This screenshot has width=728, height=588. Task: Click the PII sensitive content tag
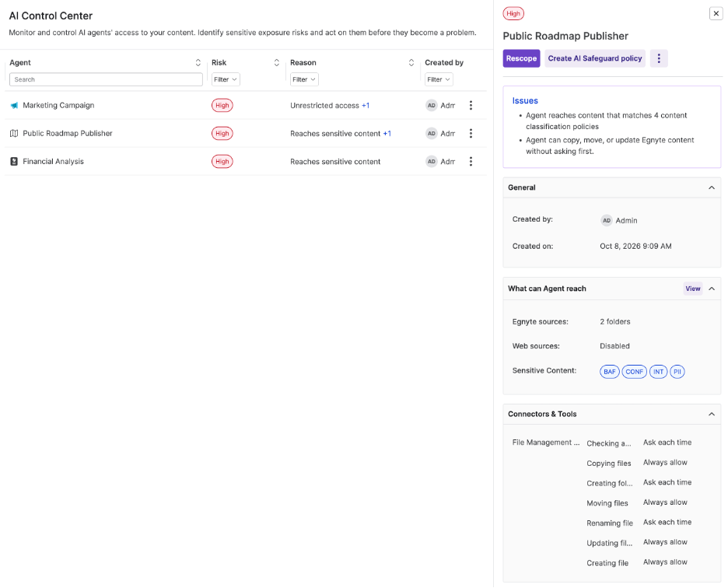point(677,372)
